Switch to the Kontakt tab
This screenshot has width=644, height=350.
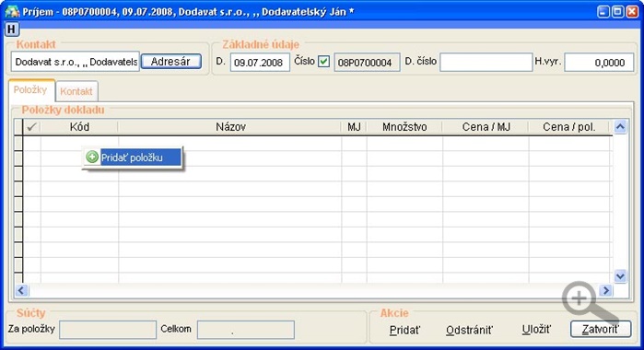click(x=76, y=91)
